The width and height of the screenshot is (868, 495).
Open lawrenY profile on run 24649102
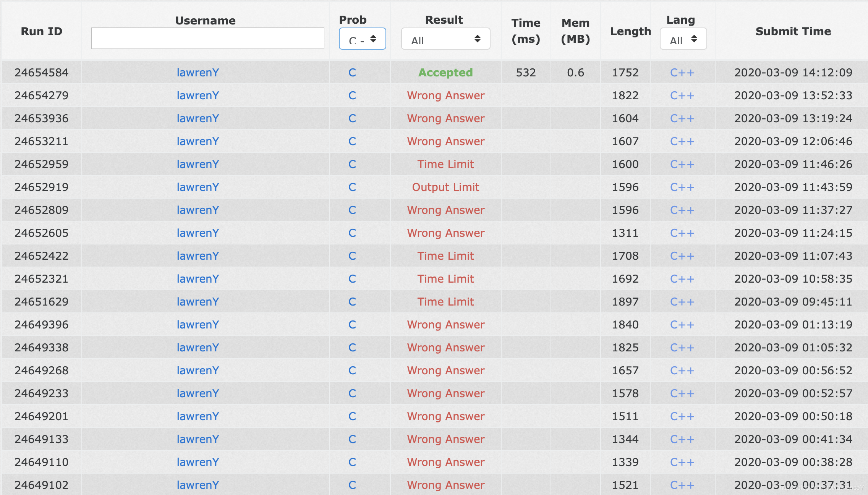click(198, 485)
